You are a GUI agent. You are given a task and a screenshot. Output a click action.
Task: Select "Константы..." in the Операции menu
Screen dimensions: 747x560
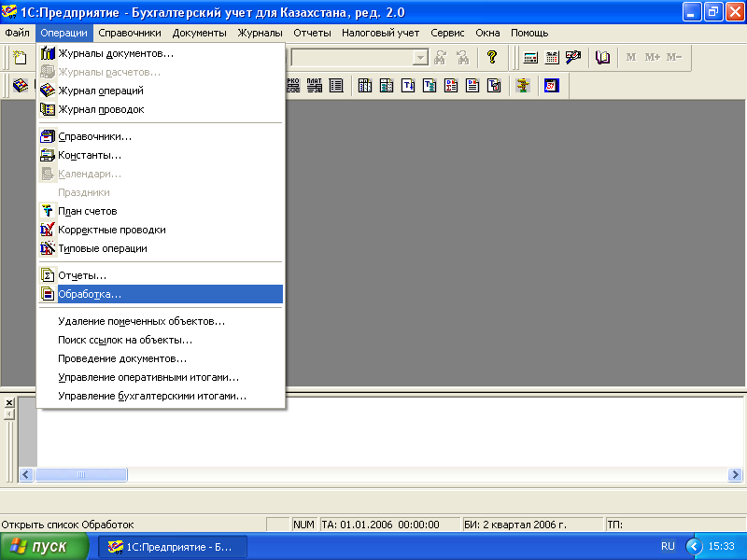click(90, 155)
